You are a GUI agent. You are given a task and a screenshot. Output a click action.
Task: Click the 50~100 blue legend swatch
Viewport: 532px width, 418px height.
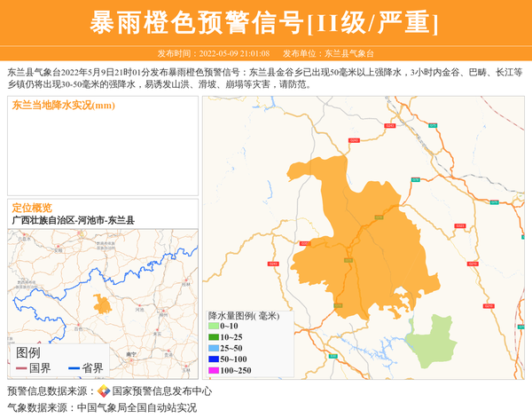(213, 359)
